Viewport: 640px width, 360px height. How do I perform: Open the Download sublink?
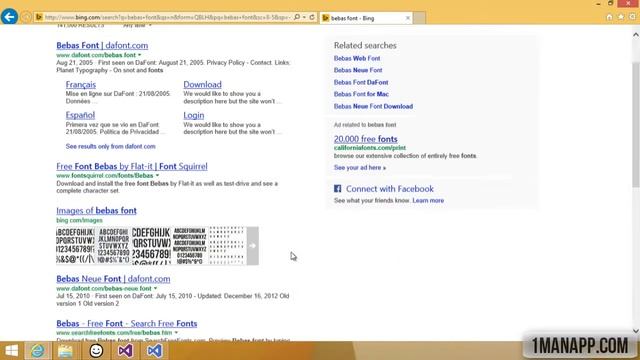(x=202, y=84)
